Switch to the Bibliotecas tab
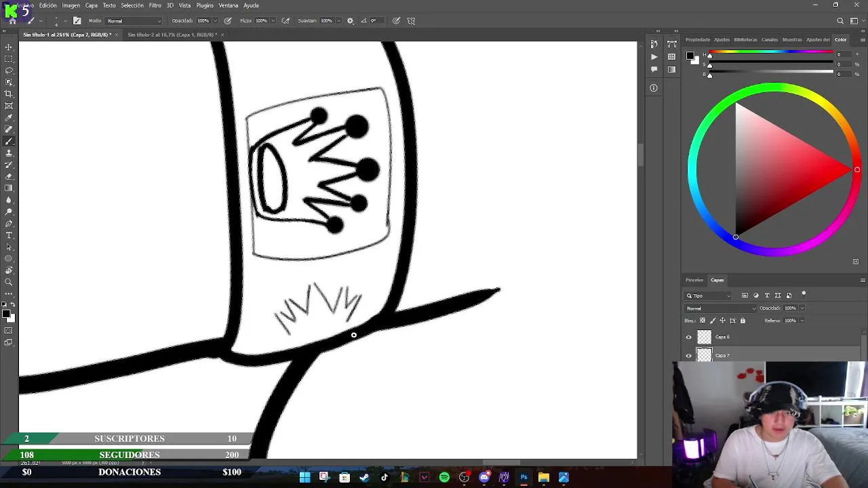 [x=746, y=39]
